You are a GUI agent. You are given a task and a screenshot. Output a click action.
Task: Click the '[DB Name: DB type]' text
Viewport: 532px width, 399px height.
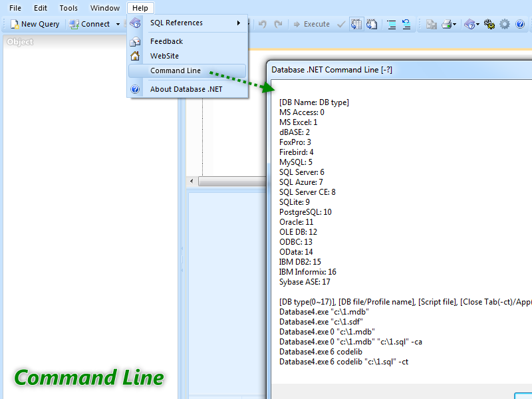pos(314,102)
